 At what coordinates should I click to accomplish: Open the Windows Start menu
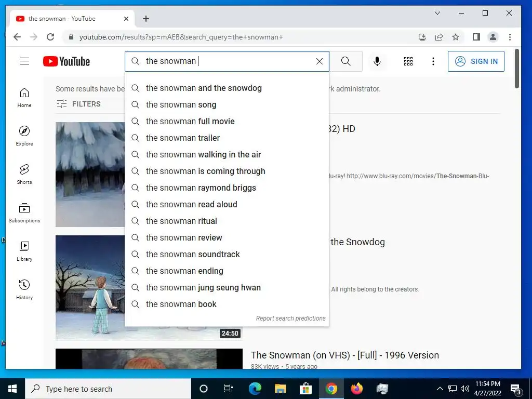click(x=12, y=389)
